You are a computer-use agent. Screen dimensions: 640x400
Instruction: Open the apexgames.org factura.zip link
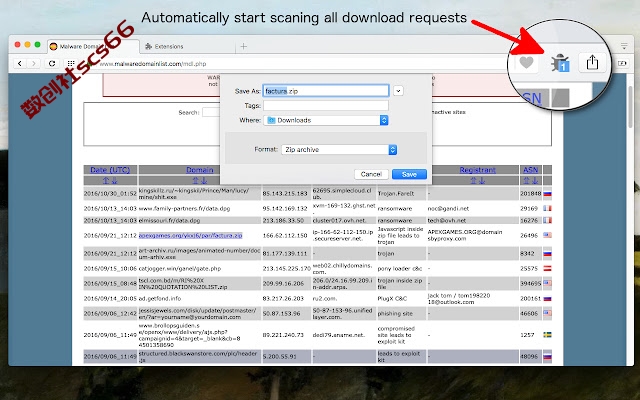(x=190, y=236)
